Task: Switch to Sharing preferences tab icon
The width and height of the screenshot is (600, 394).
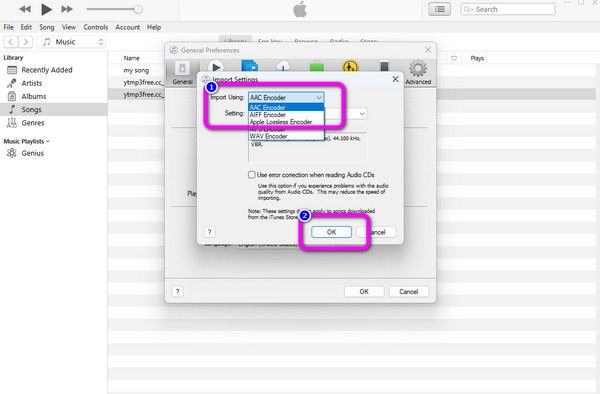Action: 249,66
